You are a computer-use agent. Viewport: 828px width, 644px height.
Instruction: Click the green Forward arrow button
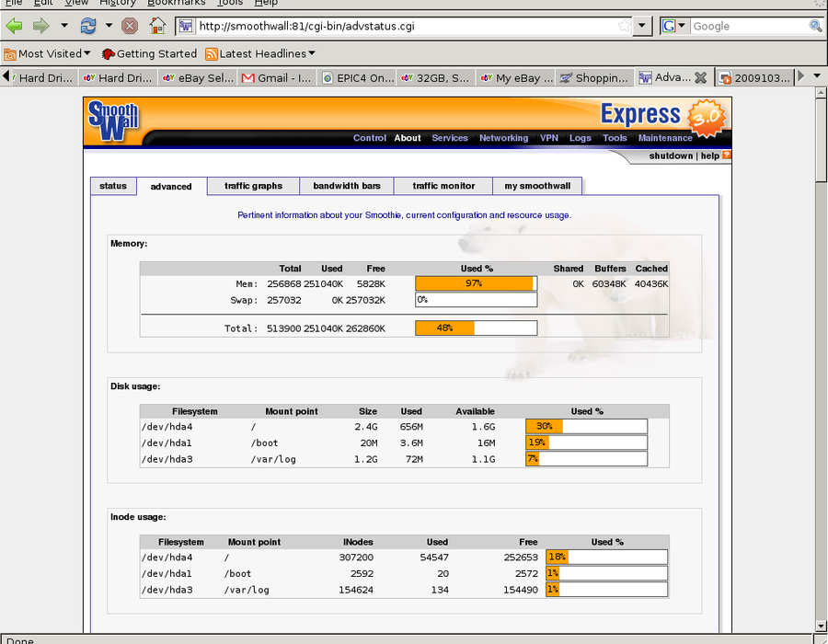[x=40, y=26]
